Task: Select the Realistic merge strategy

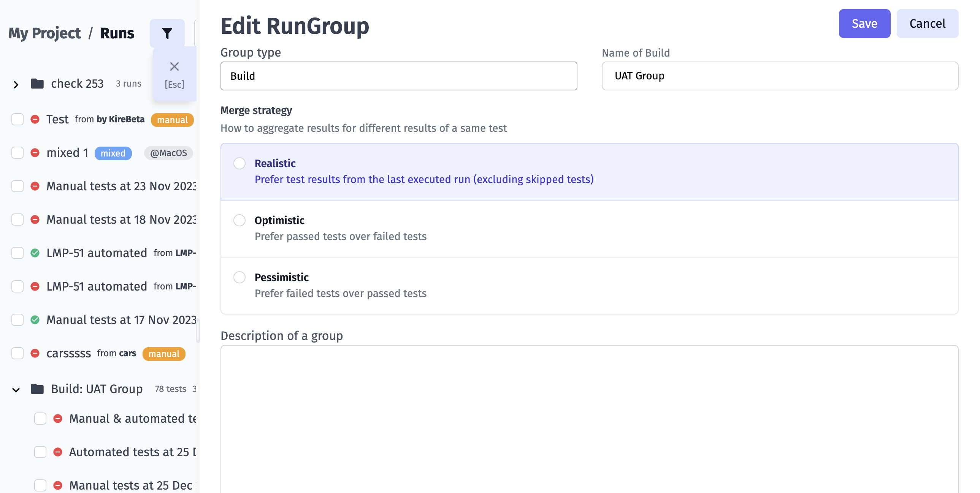Action: [x=239, y=163]
